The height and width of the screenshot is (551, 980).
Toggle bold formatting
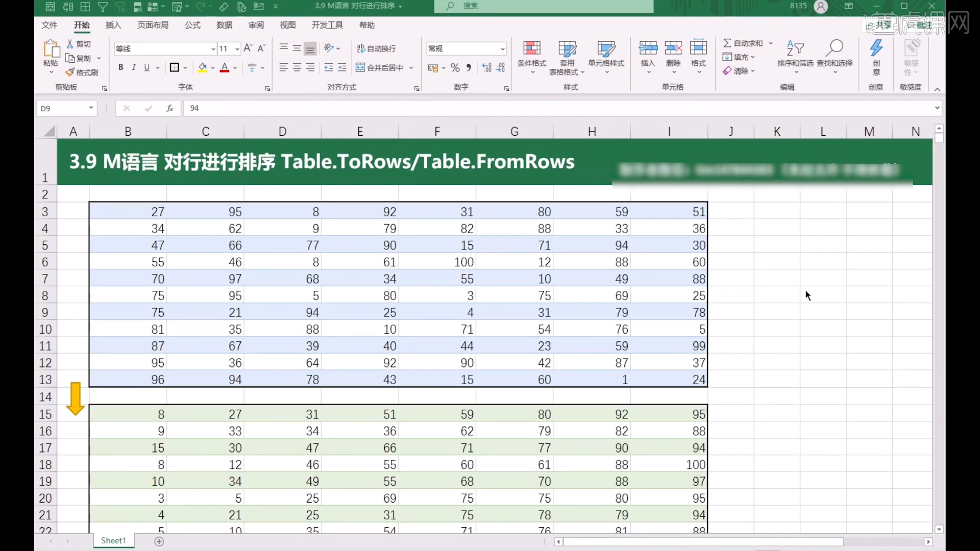(120, 67)
